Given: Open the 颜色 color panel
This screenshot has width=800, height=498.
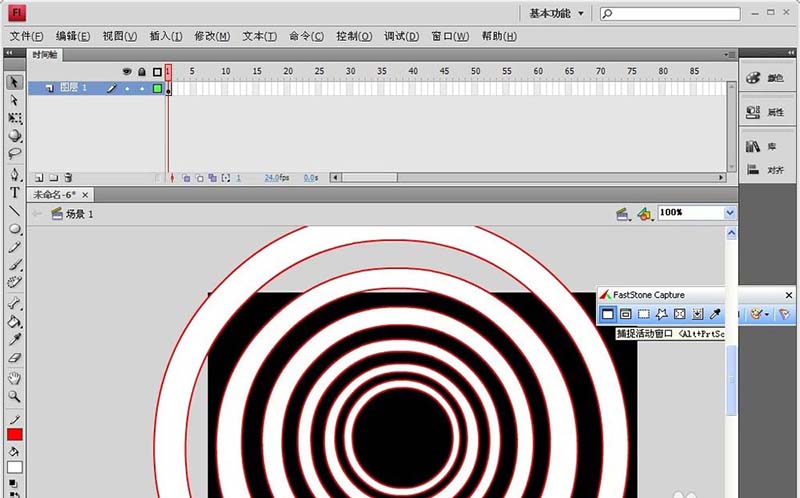Looking at the screenshot, I should (x=767, y=78).
